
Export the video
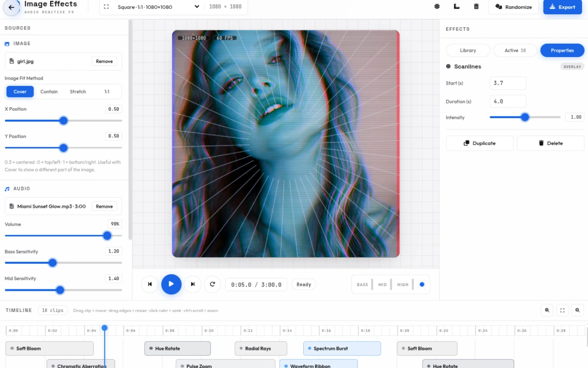(x=563, y=7)
